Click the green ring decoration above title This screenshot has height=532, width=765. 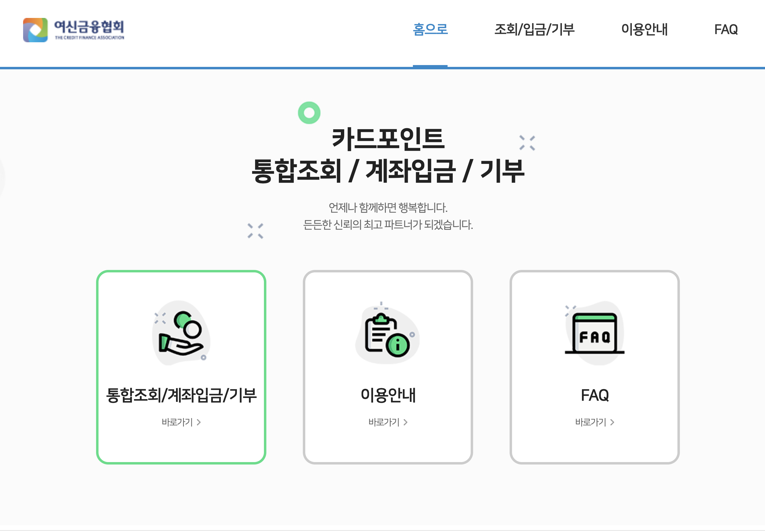pos(309,112)
